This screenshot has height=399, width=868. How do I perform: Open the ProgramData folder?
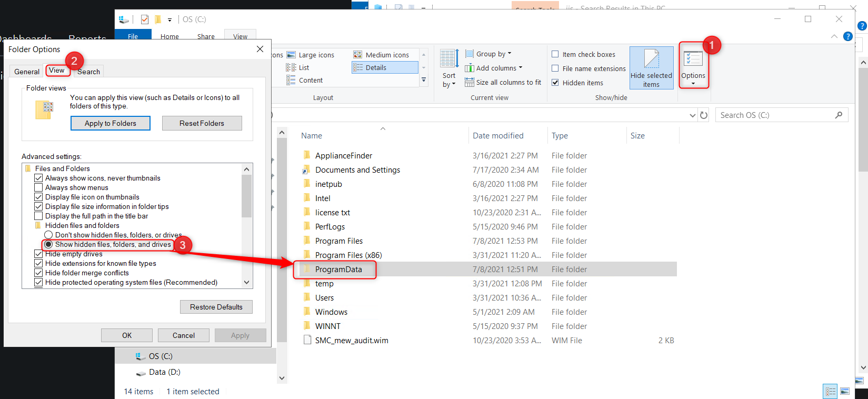point(338,270)
